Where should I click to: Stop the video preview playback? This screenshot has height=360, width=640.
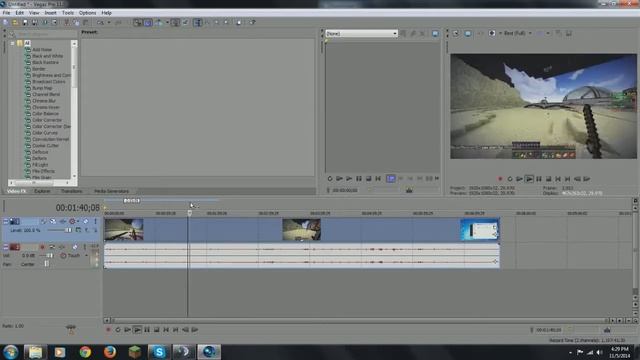pyautogui.click(x=549, y=179)
